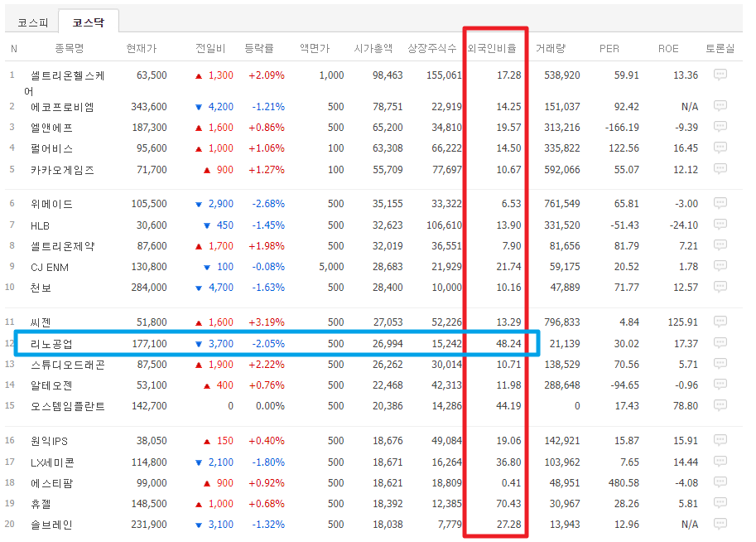Image resolution: width=756 pixels, height=542 pixels.
Task: Open stock page for 에스티팜
Action: coord(51,483)
